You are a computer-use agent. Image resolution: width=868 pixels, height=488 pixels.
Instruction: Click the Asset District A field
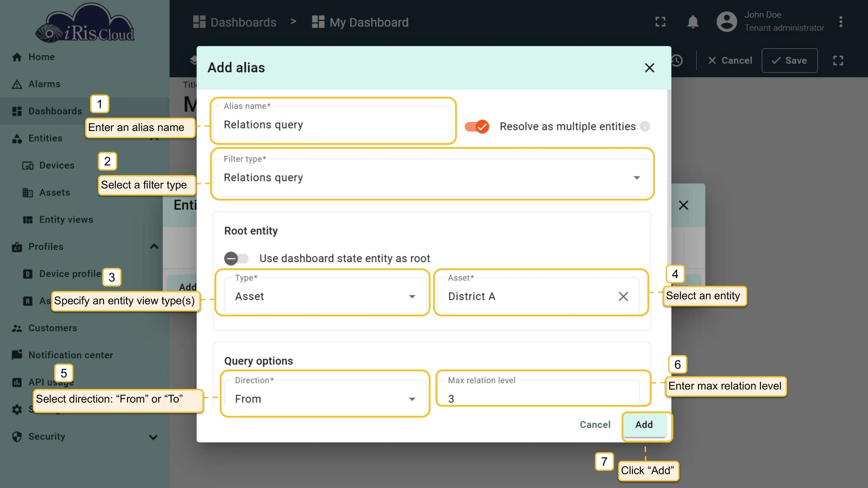click(538, 296)
